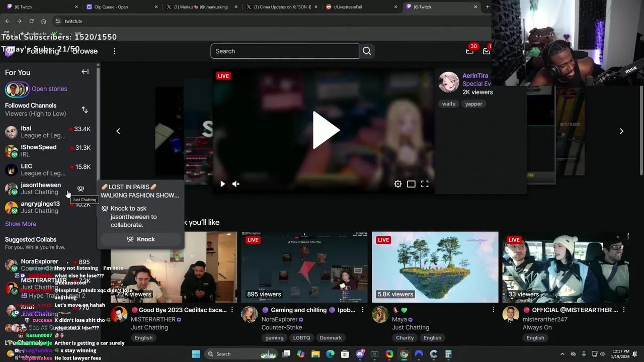Open Windows Start menu
The height and width of the screenshot is (362, 644).
pyautogui.click(x=196, y=354)
